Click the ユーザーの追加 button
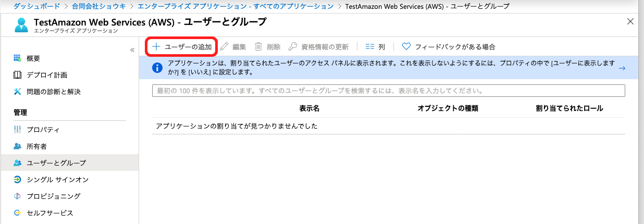Viewport: 644px width, 224px height. 182,47
